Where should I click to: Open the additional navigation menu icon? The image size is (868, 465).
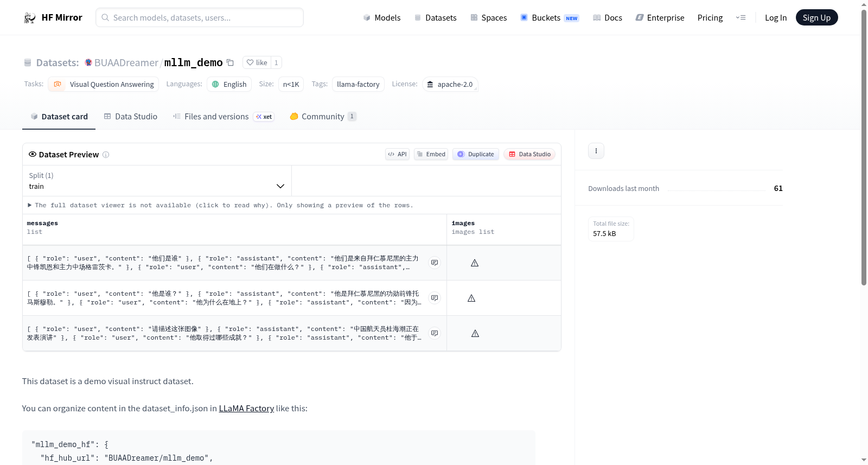click(741, 18)
